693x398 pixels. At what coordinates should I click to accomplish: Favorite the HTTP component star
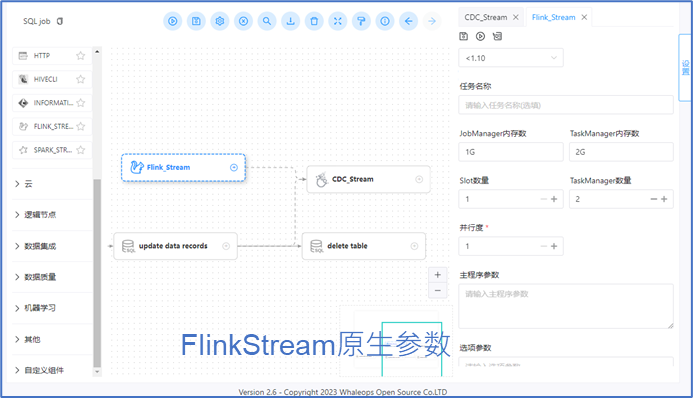click(x=80, y=56)
